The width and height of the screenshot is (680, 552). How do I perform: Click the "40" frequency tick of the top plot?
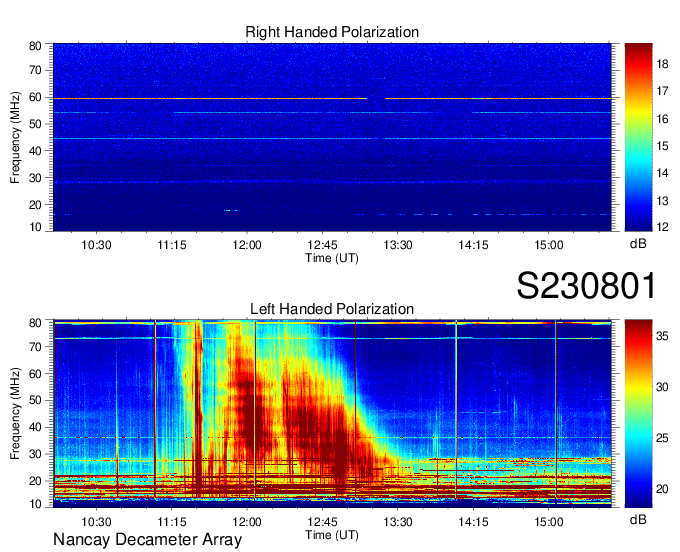point(35,151)
